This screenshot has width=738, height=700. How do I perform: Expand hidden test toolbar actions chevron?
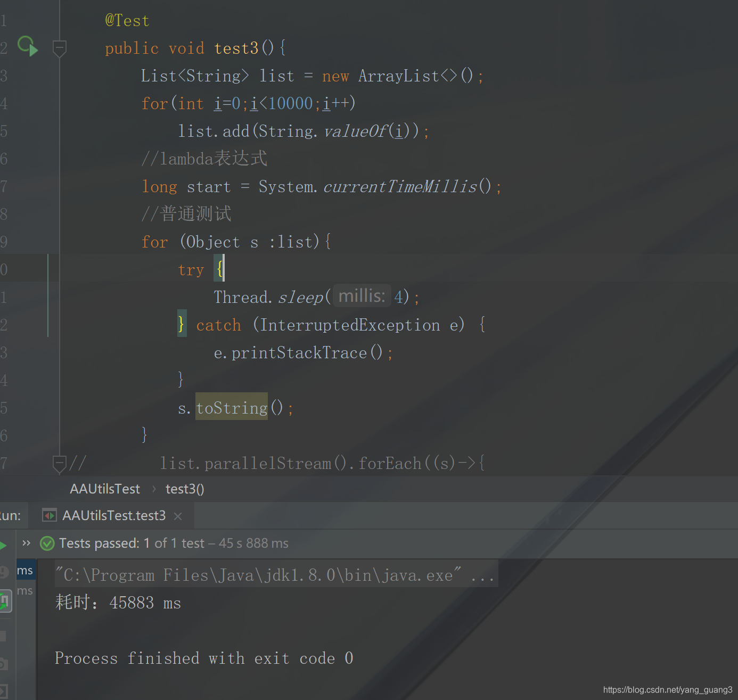pyautogui.click(x=26, y=543)
